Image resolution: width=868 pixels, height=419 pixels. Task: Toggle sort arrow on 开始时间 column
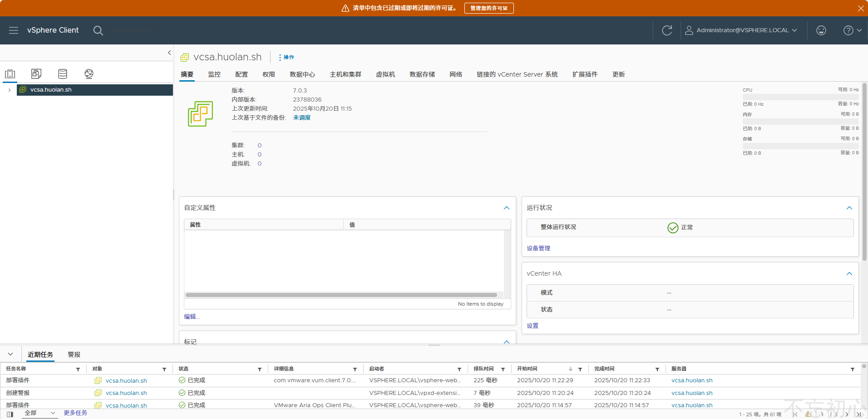[571, 369]
